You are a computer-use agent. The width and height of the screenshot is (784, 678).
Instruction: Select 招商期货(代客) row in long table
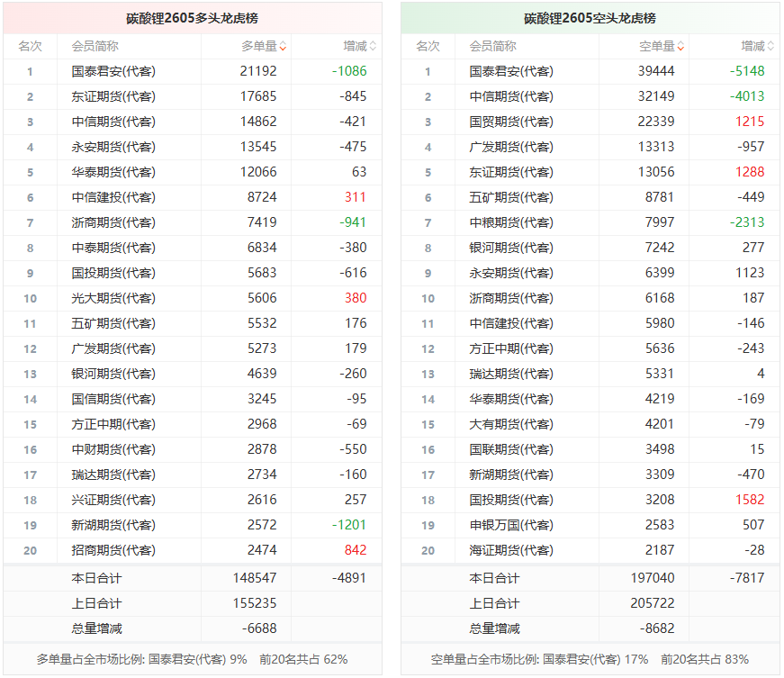tap(193, 550)
